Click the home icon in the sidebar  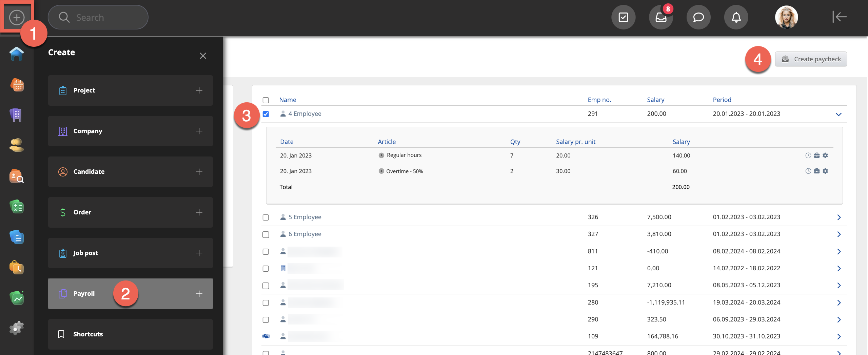(16, 54)
